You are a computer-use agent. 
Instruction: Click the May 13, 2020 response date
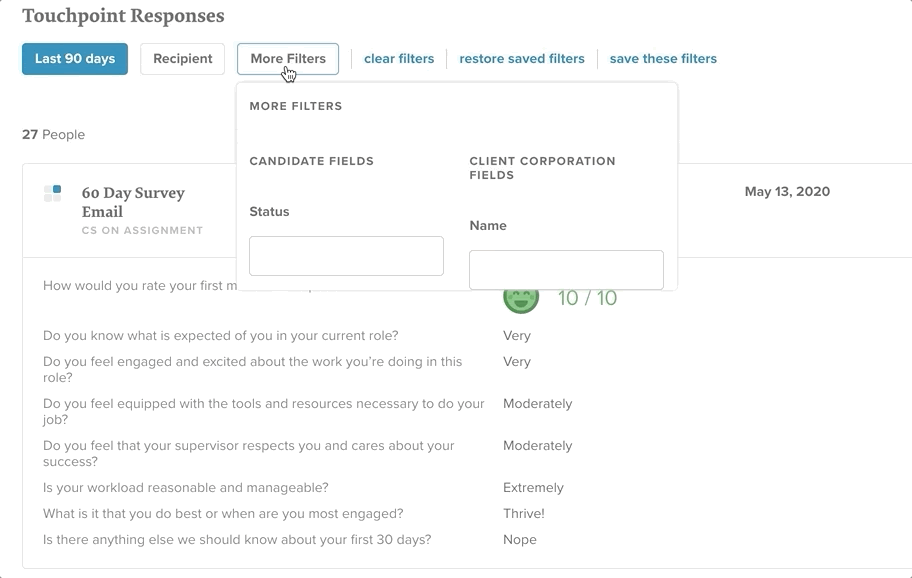coord(787,192)
